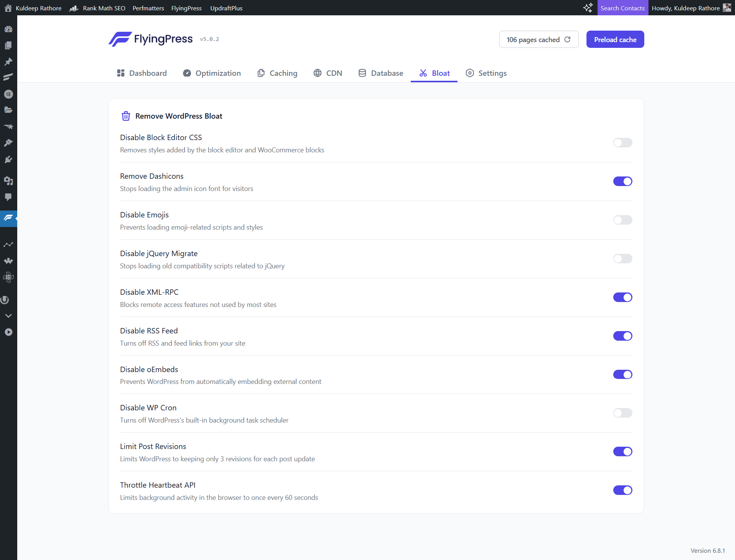The height and width of the screenshot is (560, 735).
Task: Open the Posts pushpin icon in sidebar
Action: (x=8, y=62)
